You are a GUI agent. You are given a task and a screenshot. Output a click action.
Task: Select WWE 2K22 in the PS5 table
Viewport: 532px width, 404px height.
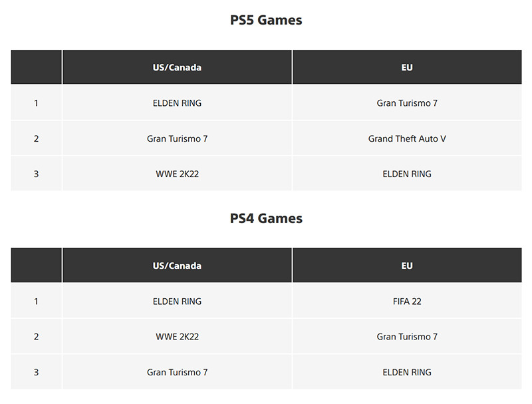(x=177, y=174)
